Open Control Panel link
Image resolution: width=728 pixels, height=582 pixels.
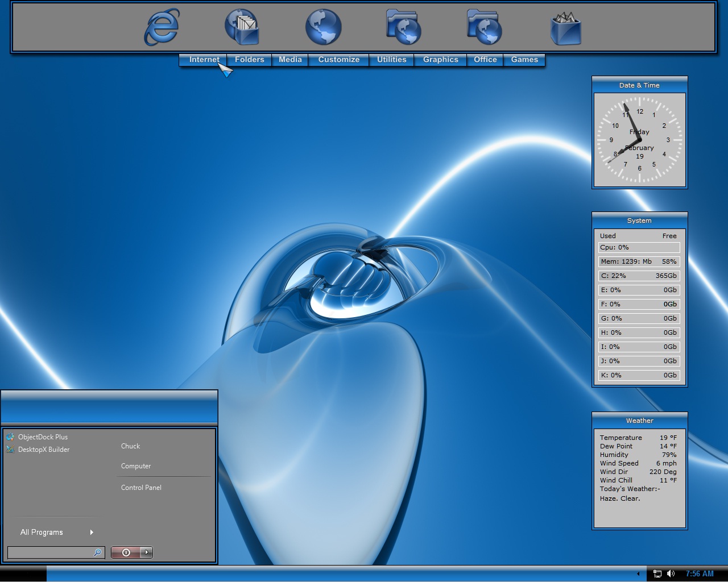point(141,488)
